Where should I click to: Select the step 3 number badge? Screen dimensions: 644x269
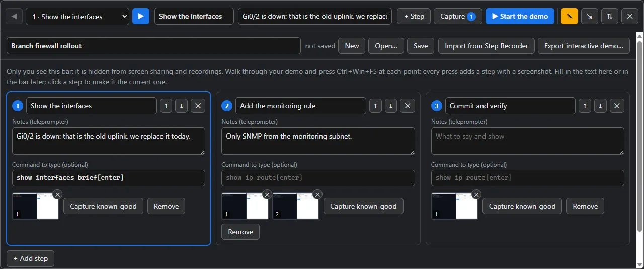(x=437, y=106)
